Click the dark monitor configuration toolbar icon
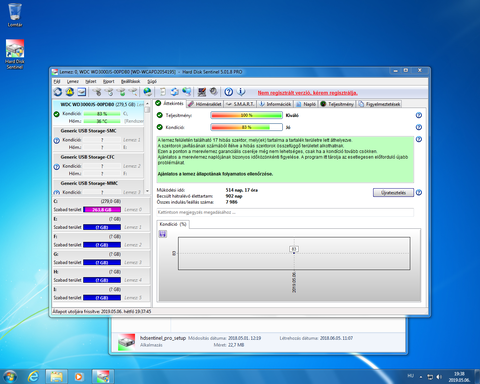 (x=202, y=92)
